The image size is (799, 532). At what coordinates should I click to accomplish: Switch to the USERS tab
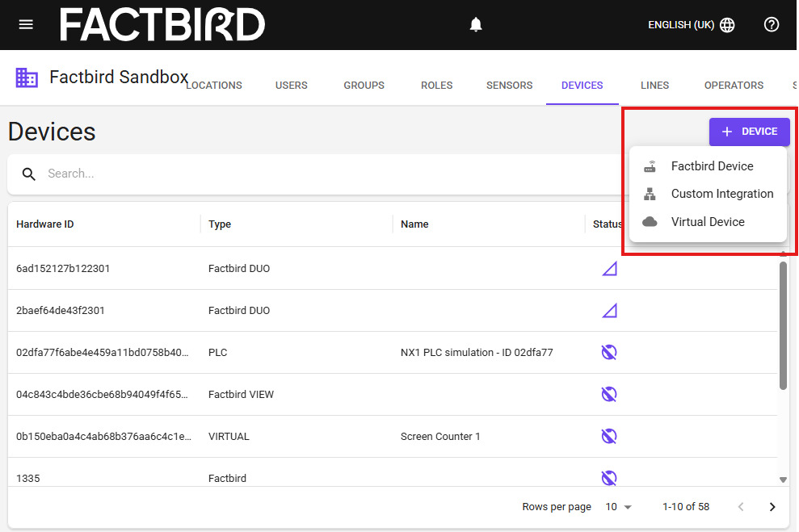(292, 86)
